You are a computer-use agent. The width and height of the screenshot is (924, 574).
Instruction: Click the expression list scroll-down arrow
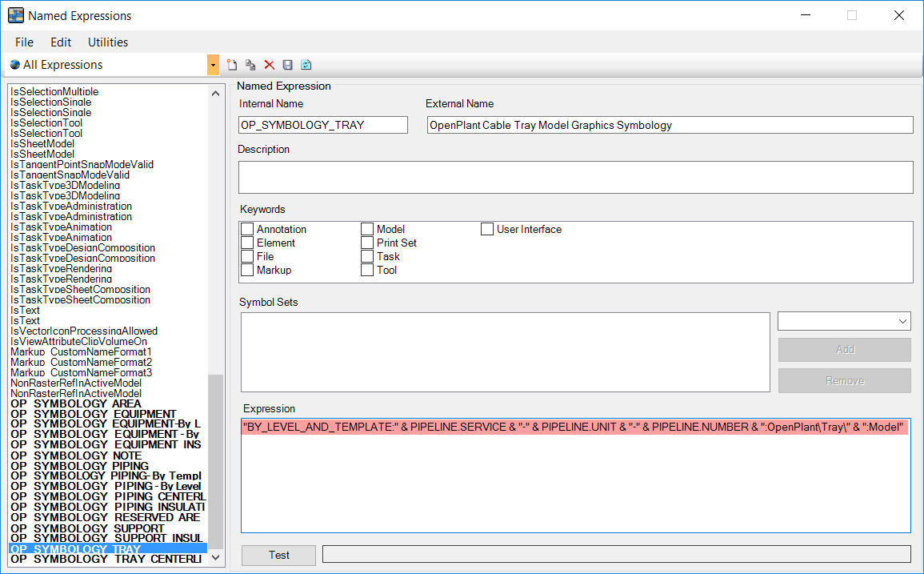pos(216,557)
